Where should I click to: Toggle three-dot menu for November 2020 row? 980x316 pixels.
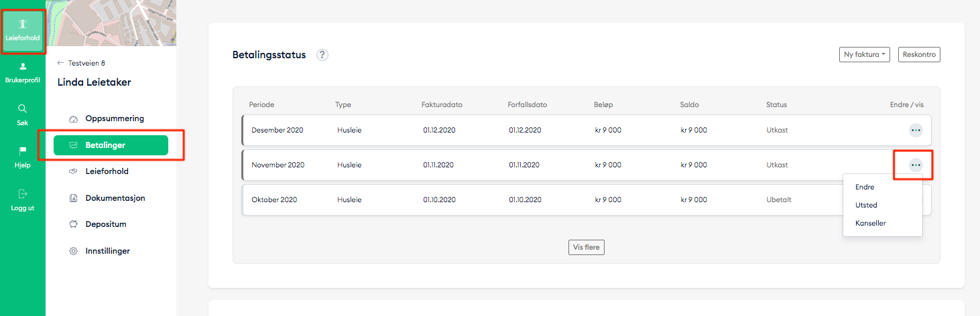point(916,165)
